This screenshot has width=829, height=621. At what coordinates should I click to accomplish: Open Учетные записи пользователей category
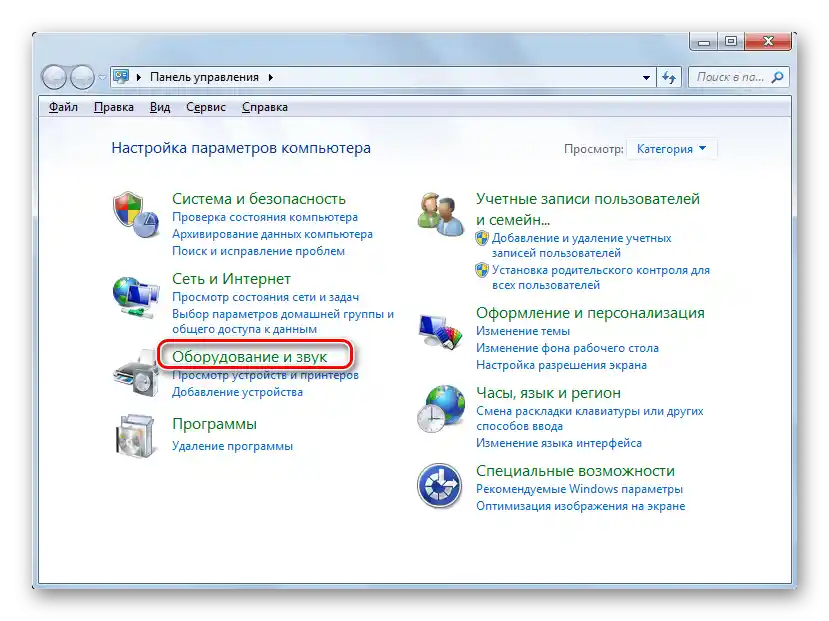587,209
